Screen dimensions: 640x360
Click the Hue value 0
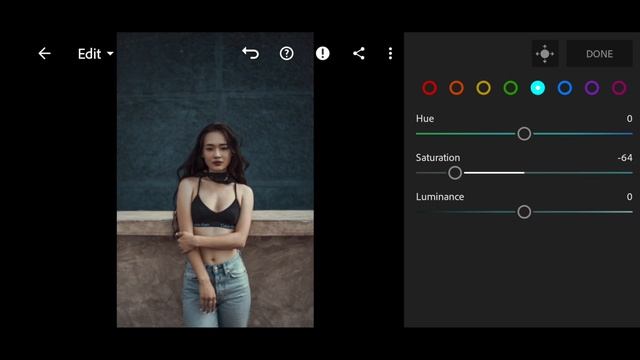click(x=629, y=118)
